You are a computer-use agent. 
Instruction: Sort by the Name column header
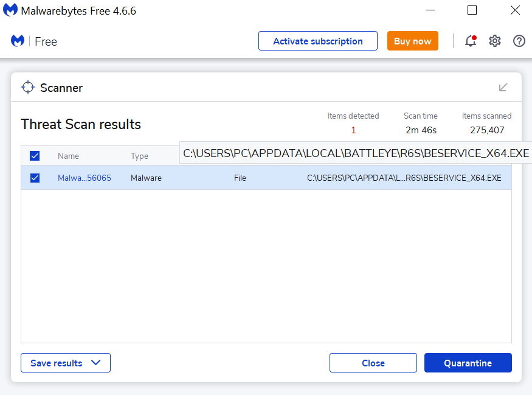pyautogui.click(x=68, y=156)
